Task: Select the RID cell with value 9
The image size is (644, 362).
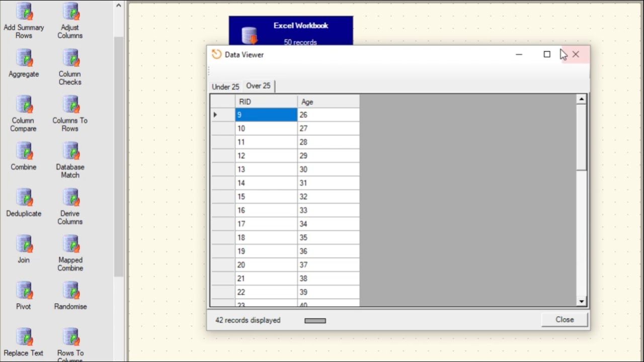Action: coord(266,115)
